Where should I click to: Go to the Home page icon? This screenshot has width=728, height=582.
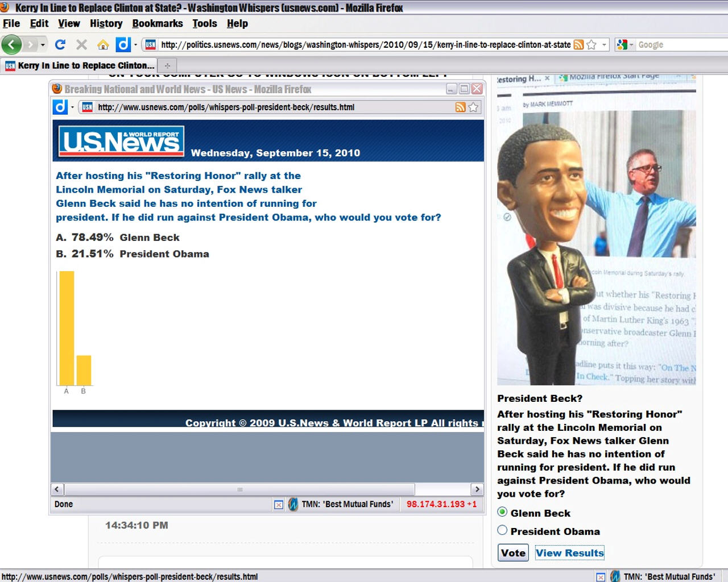click(103, 44)
